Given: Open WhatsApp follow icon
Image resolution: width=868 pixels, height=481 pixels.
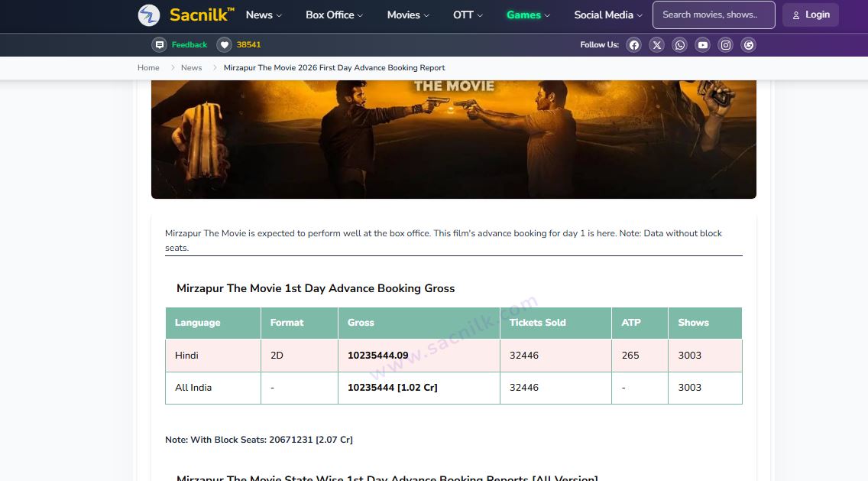Looking at the screenshot, I should [x=680, y=45].
